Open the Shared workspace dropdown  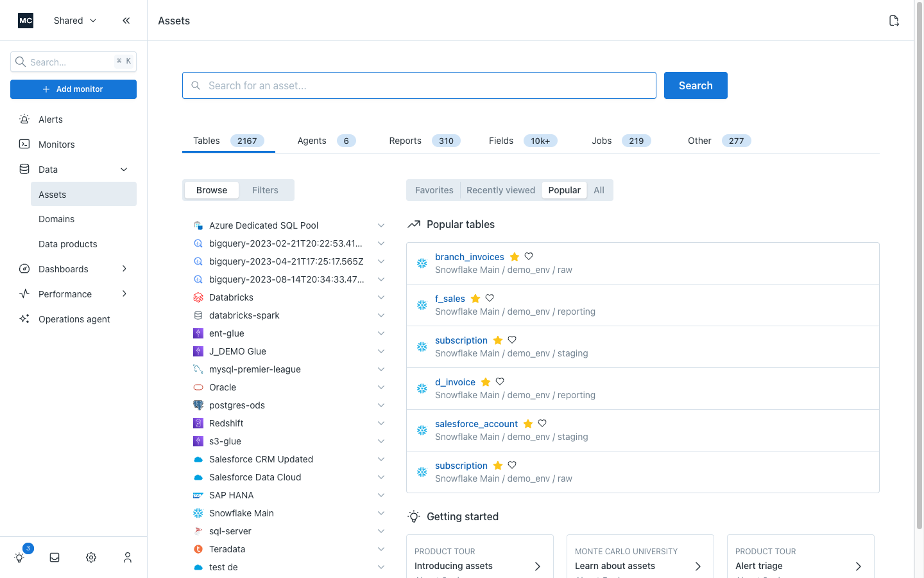click(74, 20)
